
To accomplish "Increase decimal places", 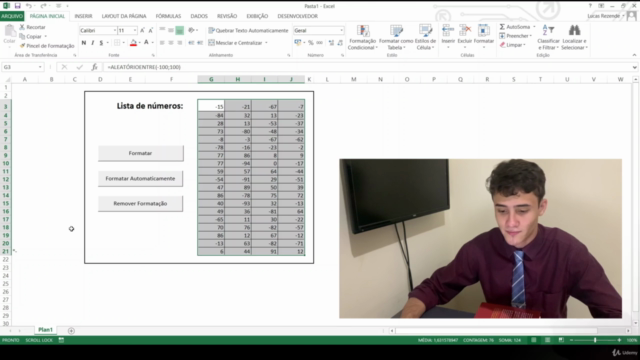I will coord(331,42).
